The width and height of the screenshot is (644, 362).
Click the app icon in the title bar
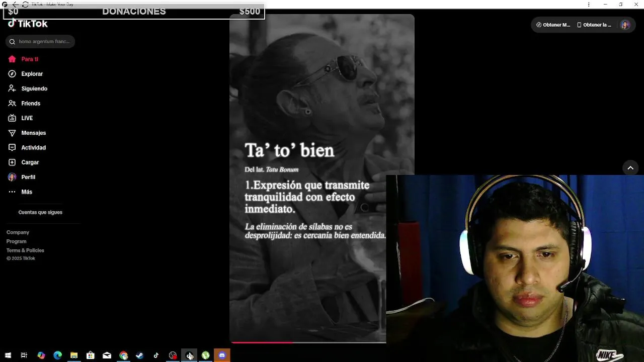click(x=5, y=5)
